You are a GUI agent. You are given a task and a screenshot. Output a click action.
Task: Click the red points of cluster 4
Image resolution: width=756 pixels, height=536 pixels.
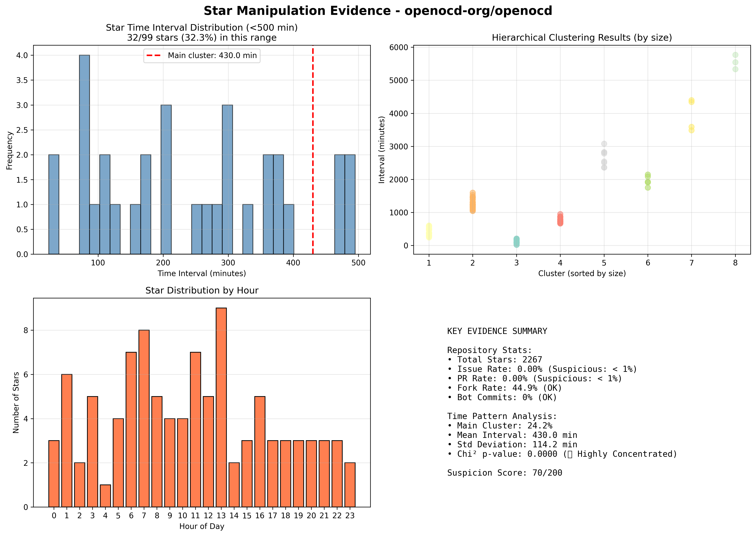tap(560, 219)
